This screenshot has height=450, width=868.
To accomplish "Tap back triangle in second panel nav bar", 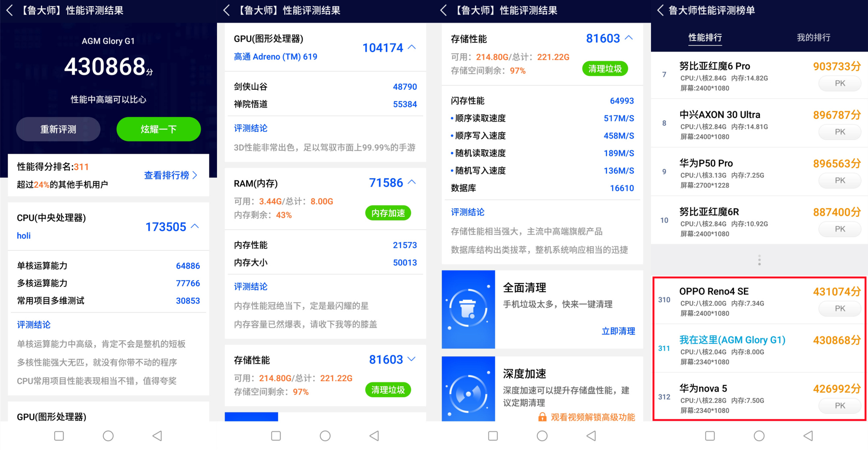I will point(374,436).
